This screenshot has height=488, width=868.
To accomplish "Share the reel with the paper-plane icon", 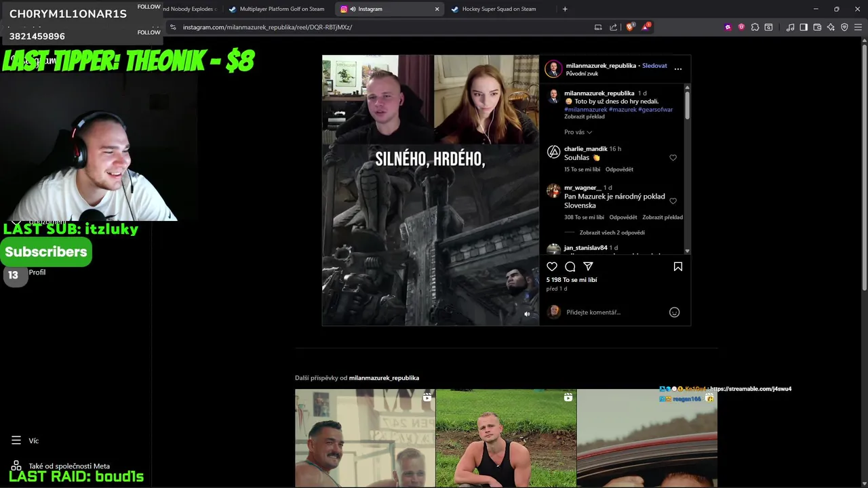I will point(588,266).
